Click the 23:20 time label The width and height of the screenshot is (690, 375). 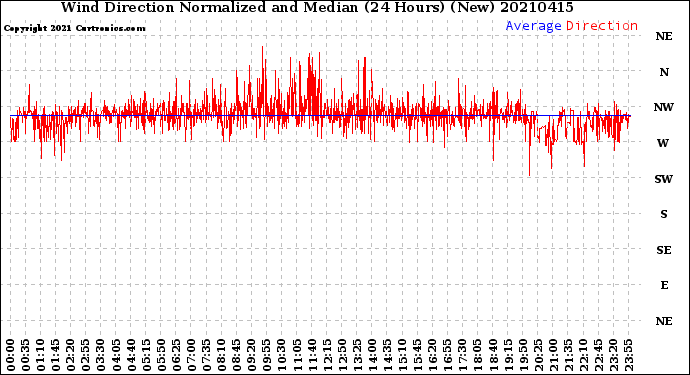click(x=613, y=355)
